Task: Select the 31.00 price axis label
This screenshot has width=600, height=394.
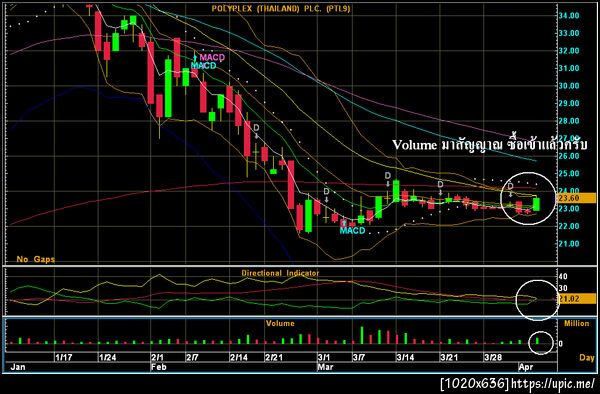Action: [569, 68]
